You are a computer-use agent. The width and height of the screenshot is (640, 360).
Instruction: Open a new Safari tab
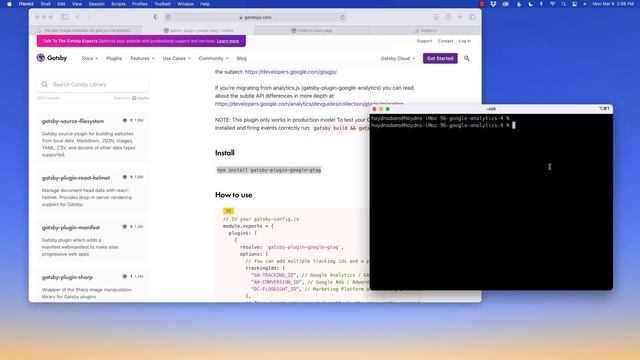click(x=460, y=17)
